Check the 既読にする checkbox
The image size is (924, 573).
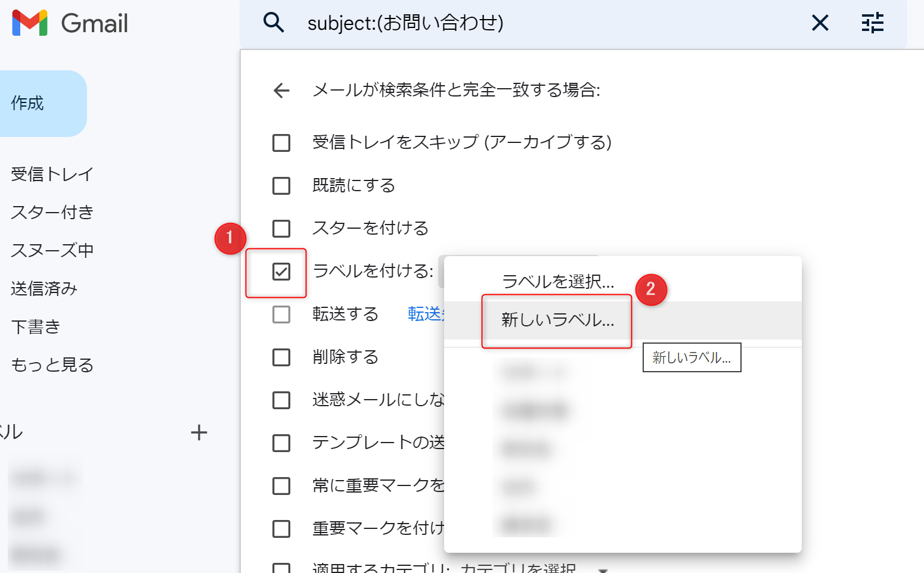(x=281, y=186)
